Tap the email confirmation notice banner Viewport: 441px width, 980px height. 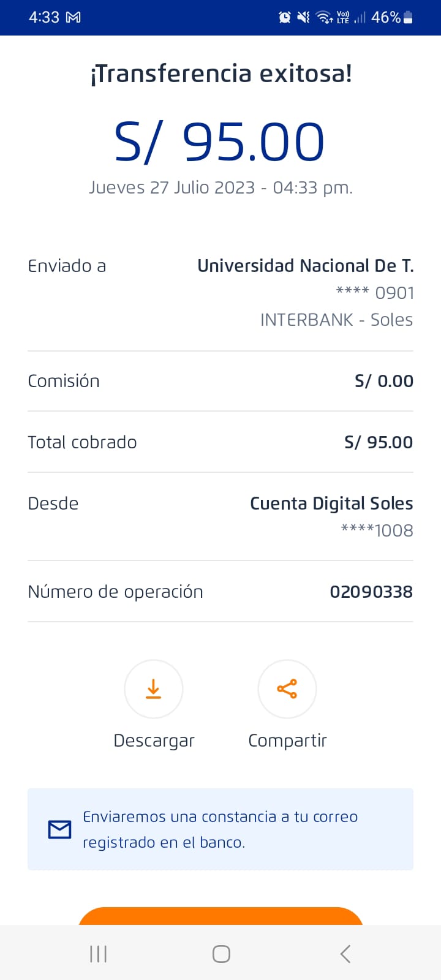point(221,829)
